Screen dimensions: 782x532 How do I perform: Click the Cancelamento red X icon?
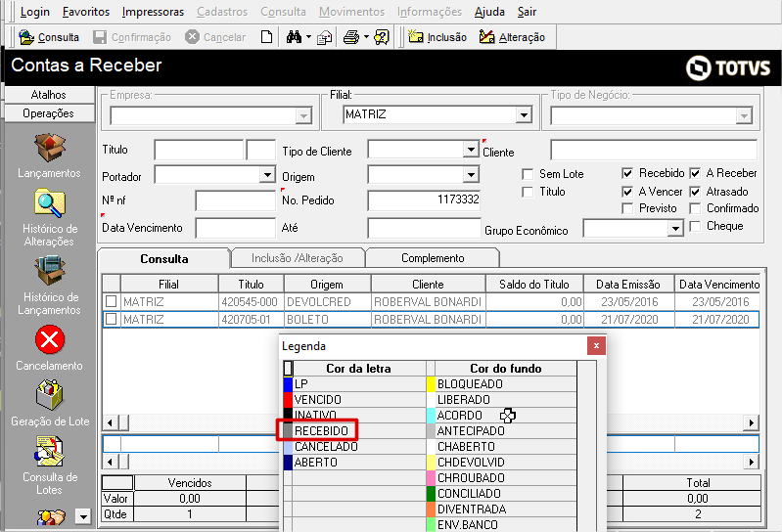(49, 339)
